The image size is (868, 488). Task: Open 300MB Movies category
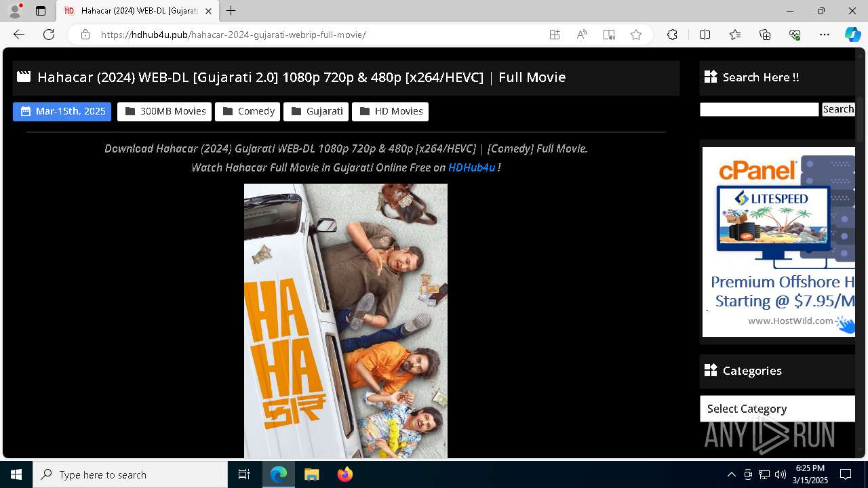(x=165, y=111)
